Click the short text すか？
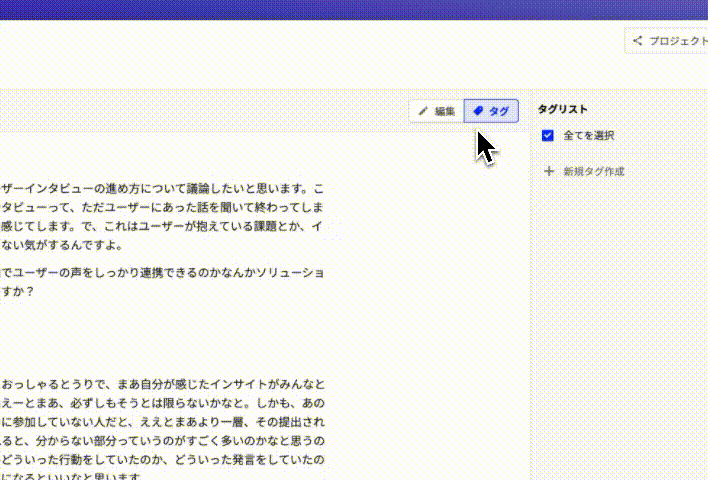 18,292
